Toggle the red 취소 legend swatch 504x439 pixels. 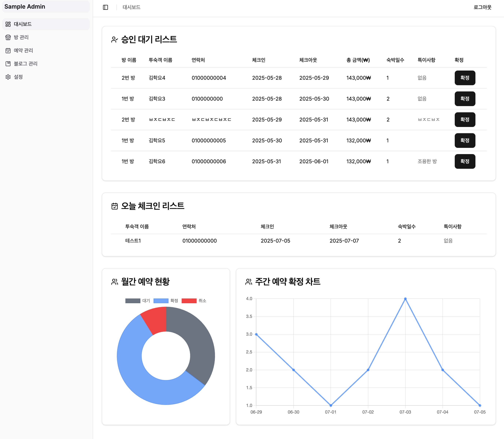tap(189, 301)
